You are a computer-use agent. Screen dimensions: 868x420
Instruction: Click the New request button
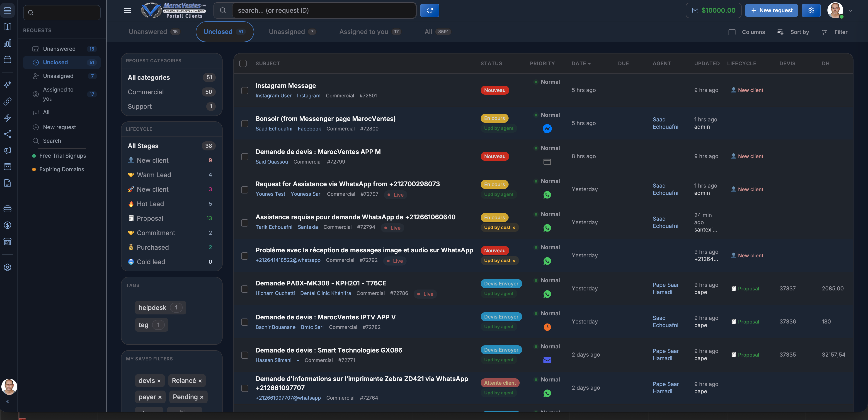pyautogui.click(x=772, y=10)
